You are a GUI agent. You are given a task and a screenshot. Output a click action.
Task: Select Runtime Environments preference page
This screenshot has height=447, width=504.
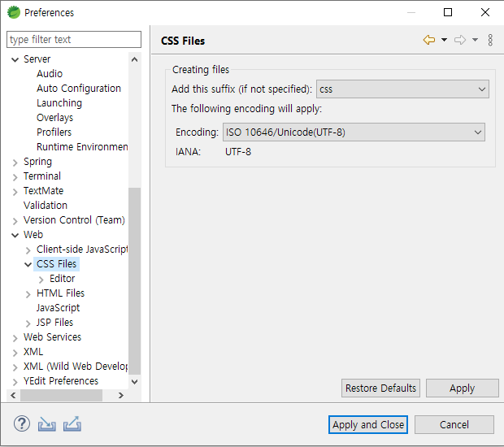pyautogui.click(x=82, y=147)
